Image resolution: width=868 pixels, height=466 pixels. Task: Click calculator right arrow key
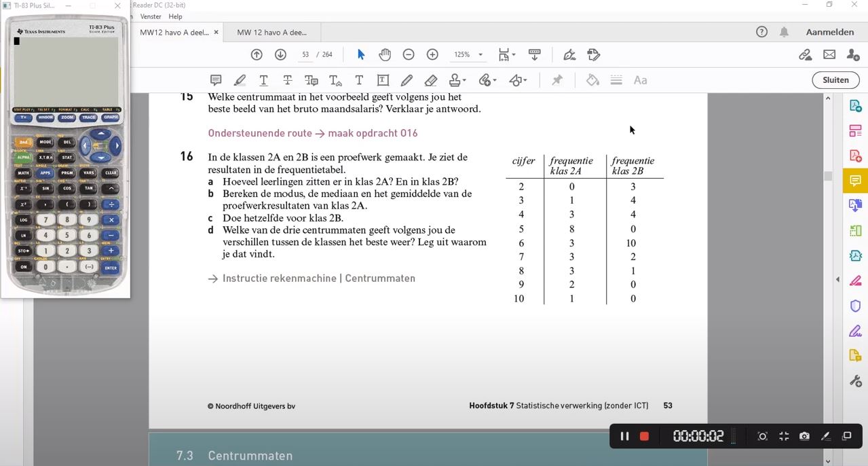pos(117,145)
